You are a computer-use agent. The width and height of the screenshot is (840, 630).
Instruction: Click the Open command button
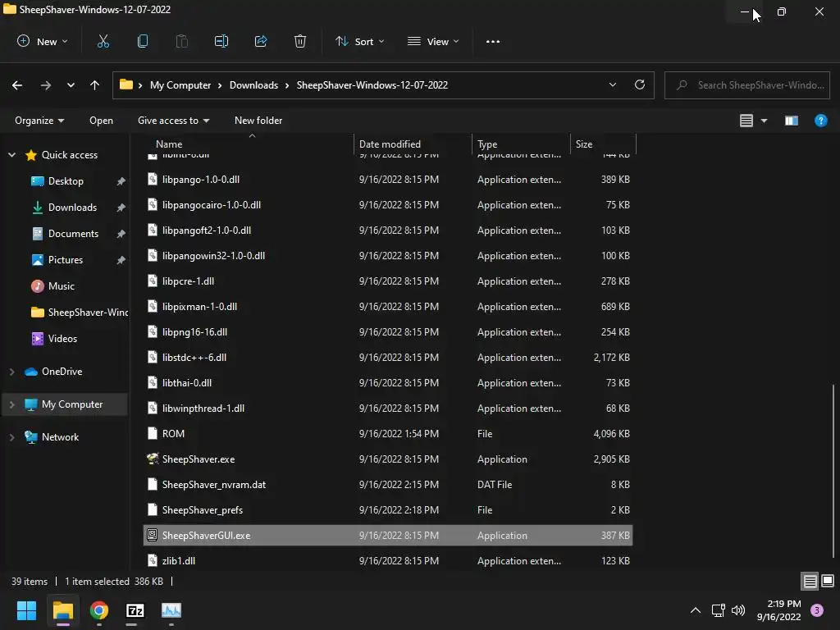[101, 121]
